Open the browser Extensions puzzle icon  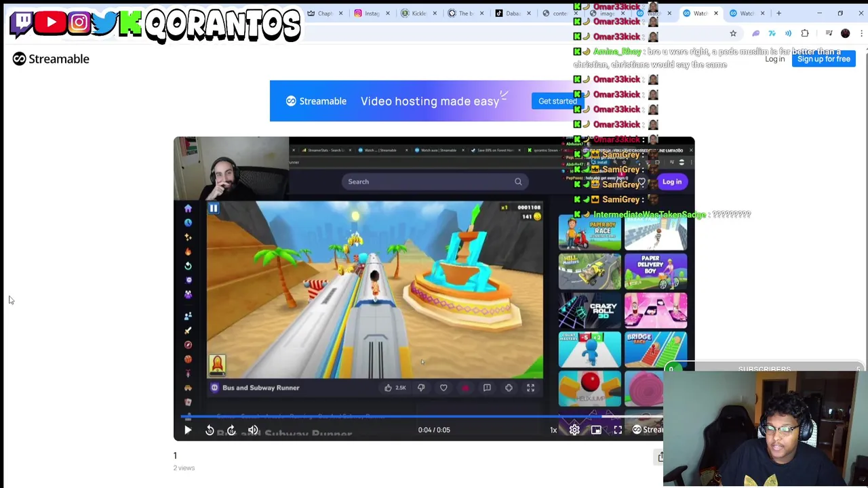[x=805, y=33]
